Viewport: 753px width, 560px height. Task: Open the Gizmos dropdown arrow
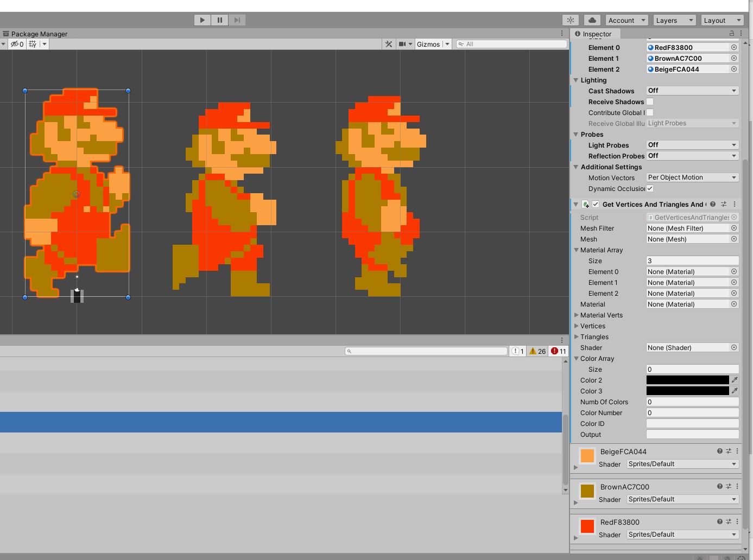click(447, 44)
